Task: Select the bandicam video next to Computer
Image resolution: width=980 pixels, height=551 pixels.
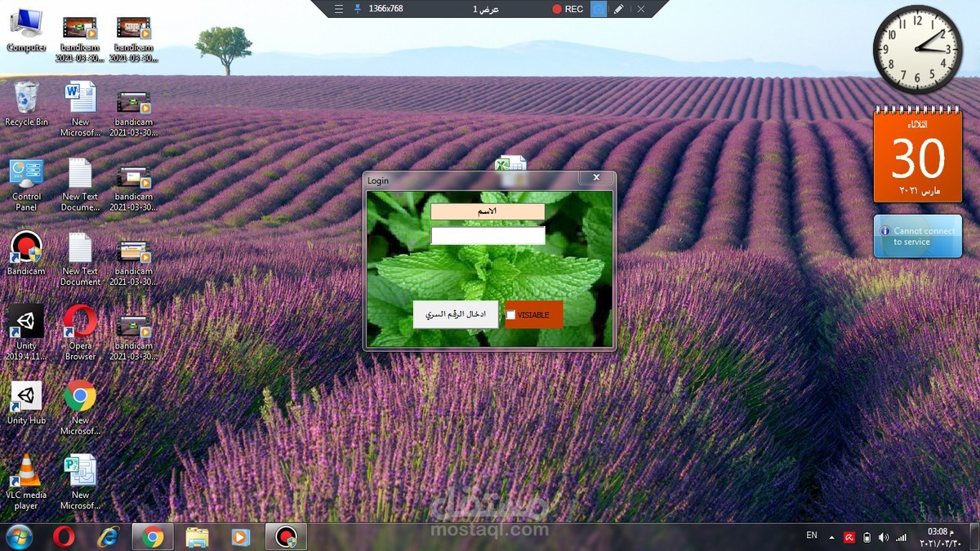Action: (x=80, y=39)
